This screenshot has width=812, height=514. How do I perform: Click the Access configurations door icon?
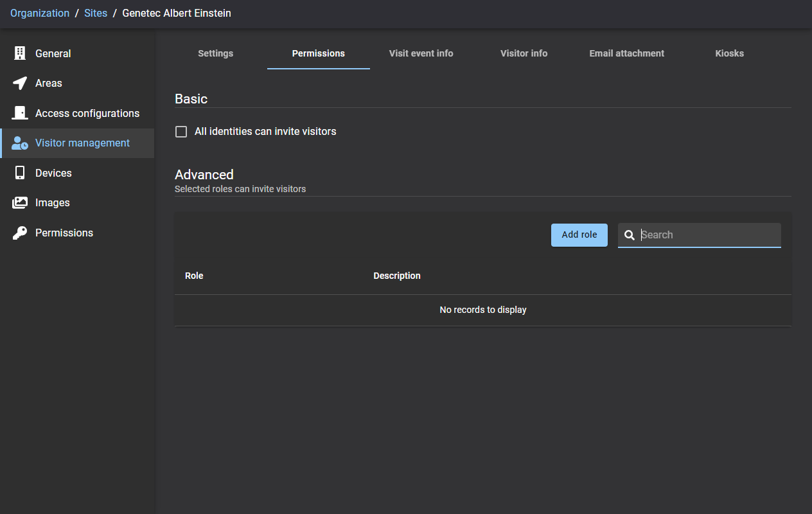tap(20, 113)
